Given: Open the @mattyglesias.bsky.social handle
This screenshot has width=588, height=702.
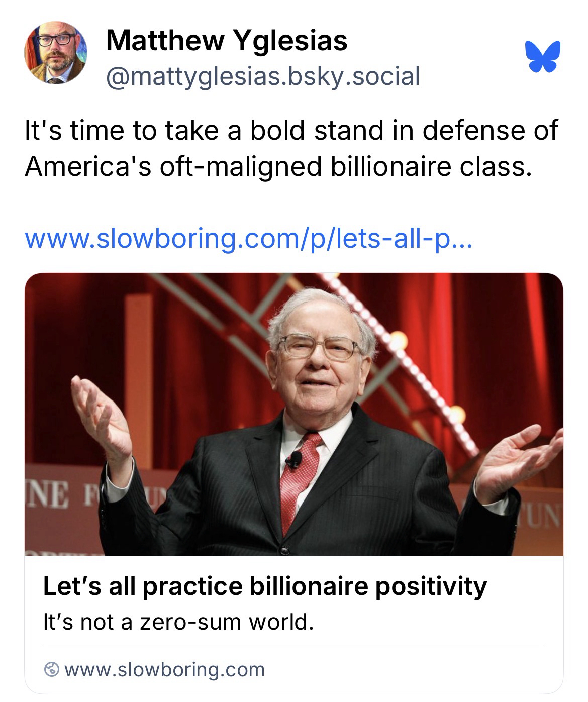Looking at the screenshot, I should [262, 76].
